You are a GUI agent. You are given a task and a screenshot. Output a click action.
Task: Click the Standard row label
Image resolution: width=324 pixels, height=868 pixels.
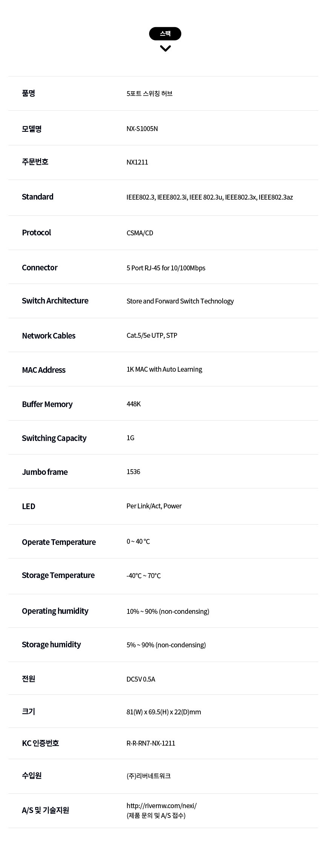38,197
